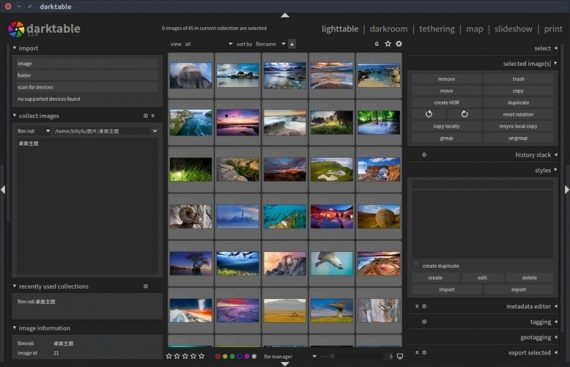The image size is (570, 367).
Task: Hide the left side panel arrow
Action: (3, 189)
